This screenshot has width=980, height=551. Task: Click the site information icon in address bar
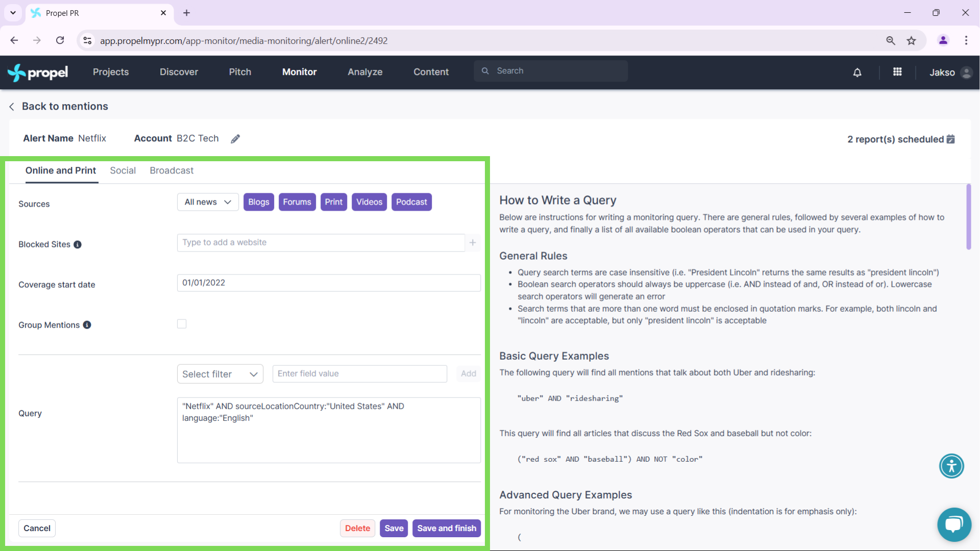(88, 40)
